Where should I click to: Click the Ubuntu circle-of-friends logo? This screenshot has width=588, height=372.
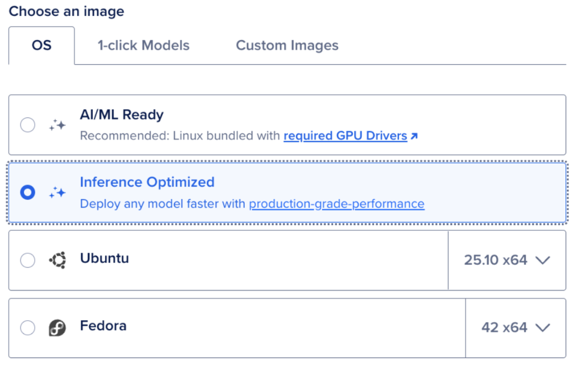59,259
